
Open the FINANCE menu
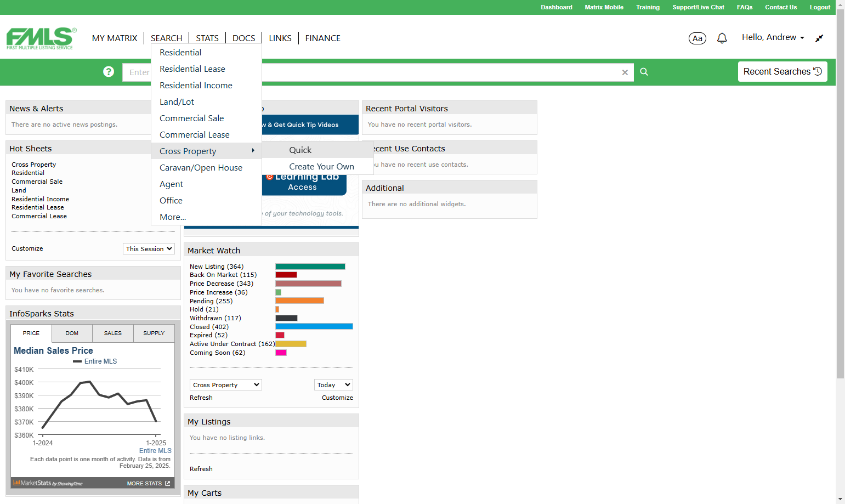click(x=323, y=38)
